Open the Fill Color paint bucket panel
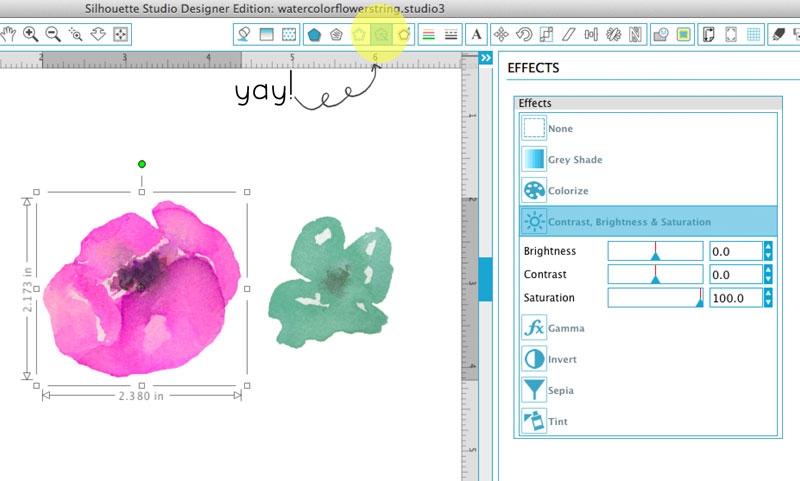Screen dimensions: 800x481 point(244,34)
